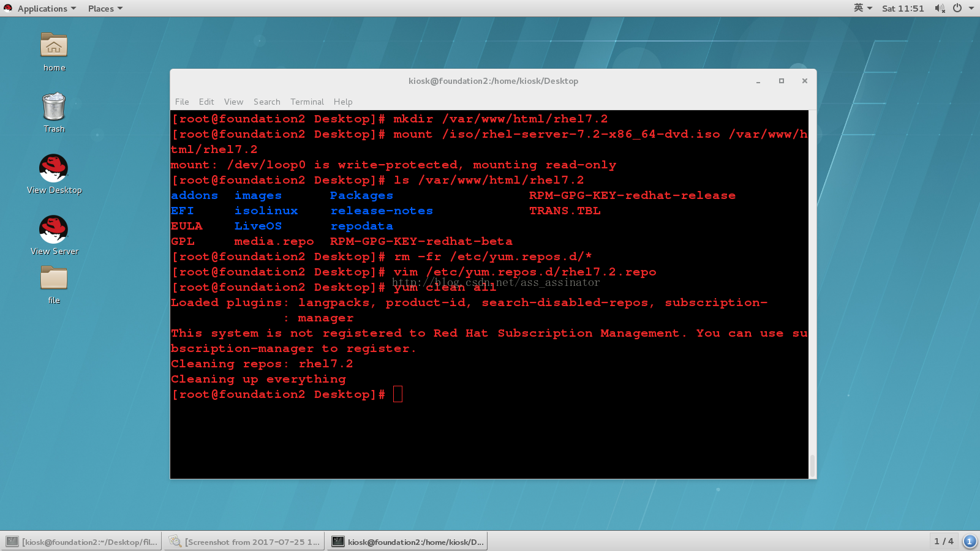Open the View menu in terminal

233,102
